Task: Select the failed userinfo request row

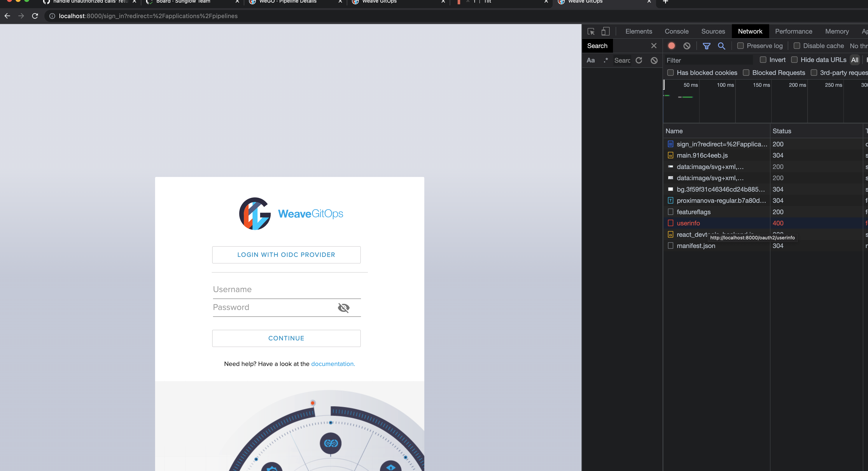Action: (x=765, y=223)
